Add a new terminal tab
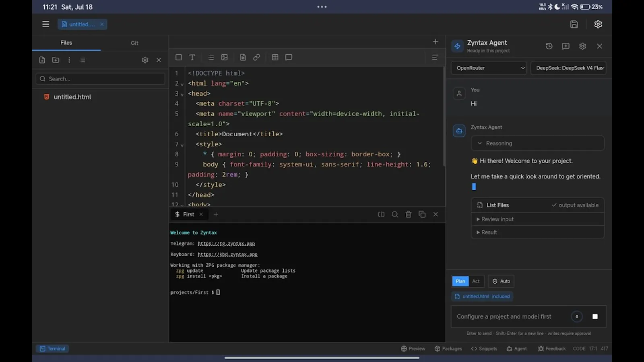 216,214
